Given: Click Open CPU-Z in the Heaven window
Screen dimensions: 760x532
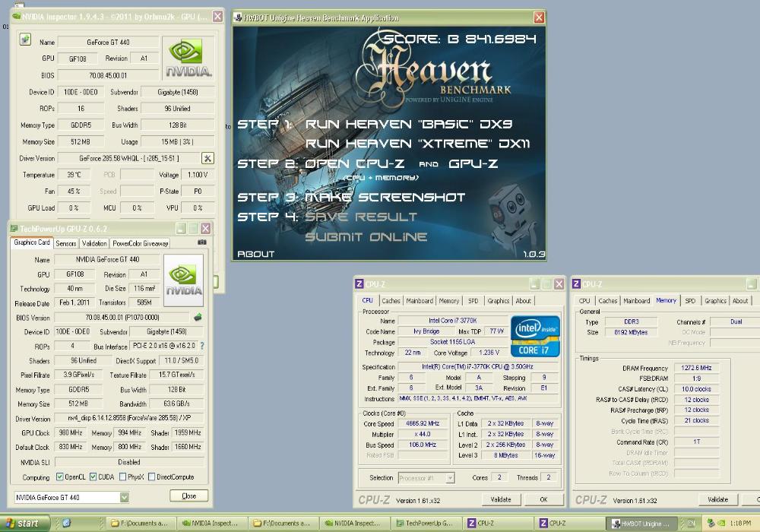Looking at the screenshot, I should (x=354, y=163).
